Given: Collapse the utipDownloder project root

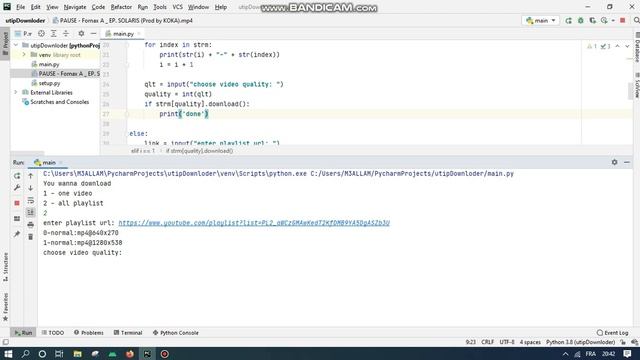Looking at the screenshot, I should [16, 45].
